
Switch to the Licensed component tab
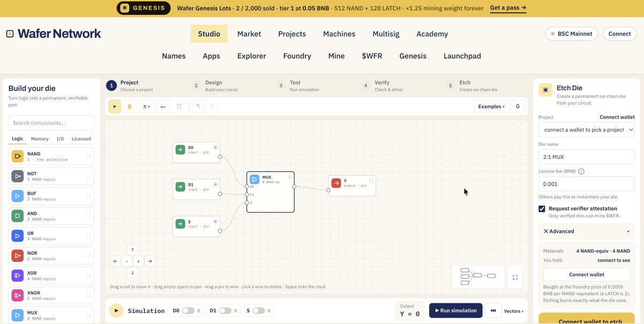[82, 139]
